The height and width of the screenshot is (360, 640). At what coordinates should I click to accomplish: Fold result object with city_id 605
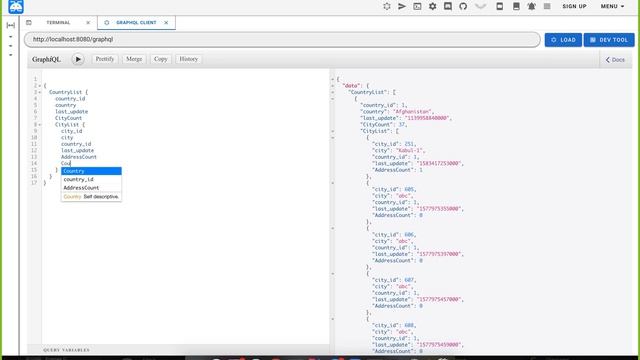point(332,183)
